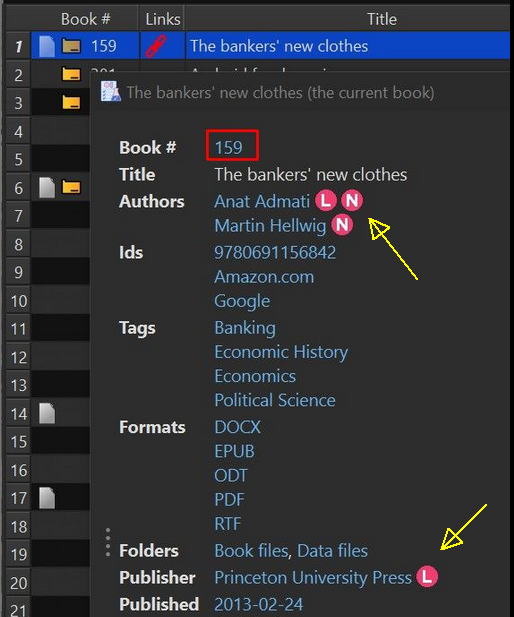Click the N badge next to Anat Admati
Screen dimensions: 514x617
(x=352, y=201)
